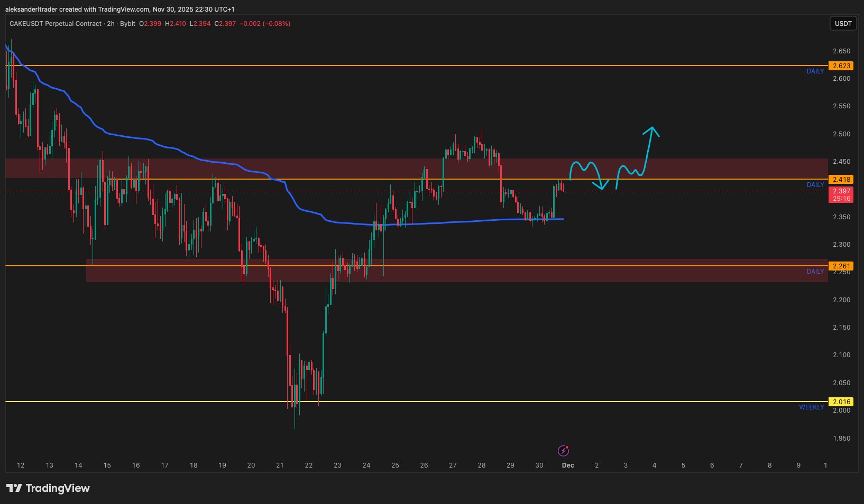Click the 2.450 price axis tick
Image resolution: width=864 pixels, height=504 pixels.
click(x=841, y=162)
